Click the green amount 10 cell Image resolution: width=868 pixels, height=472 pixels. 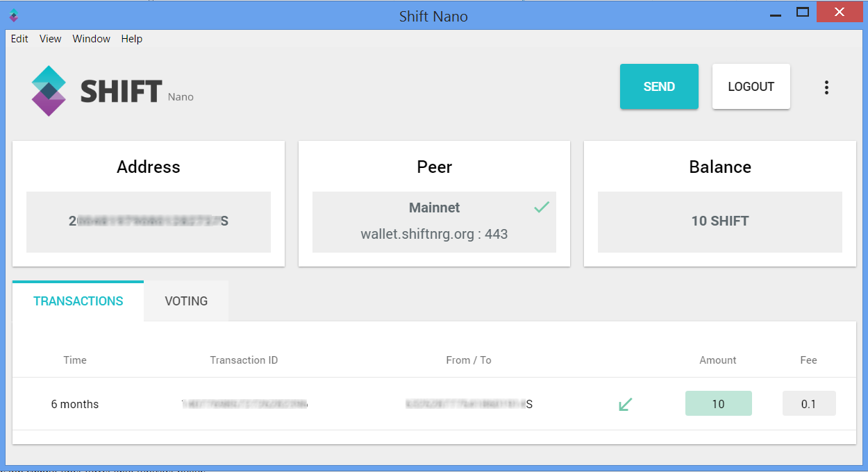(718, 404)
